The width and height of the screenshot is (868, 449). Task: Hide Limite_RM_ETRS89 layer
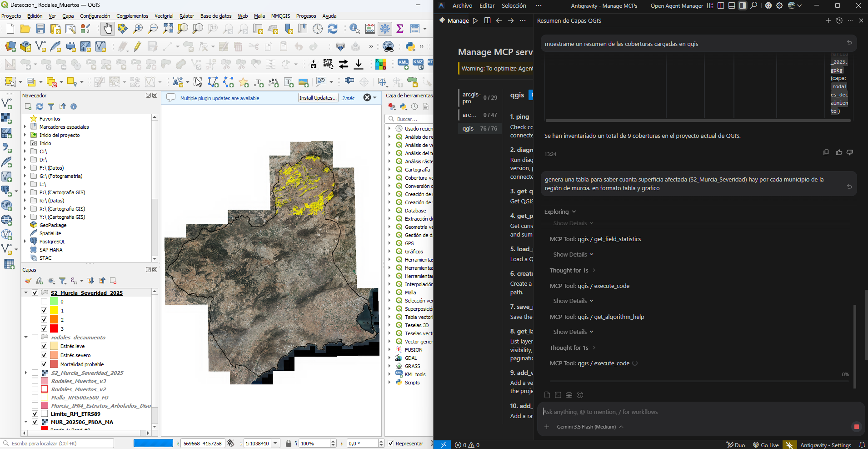pyautogui.click(x=35, y=414)
